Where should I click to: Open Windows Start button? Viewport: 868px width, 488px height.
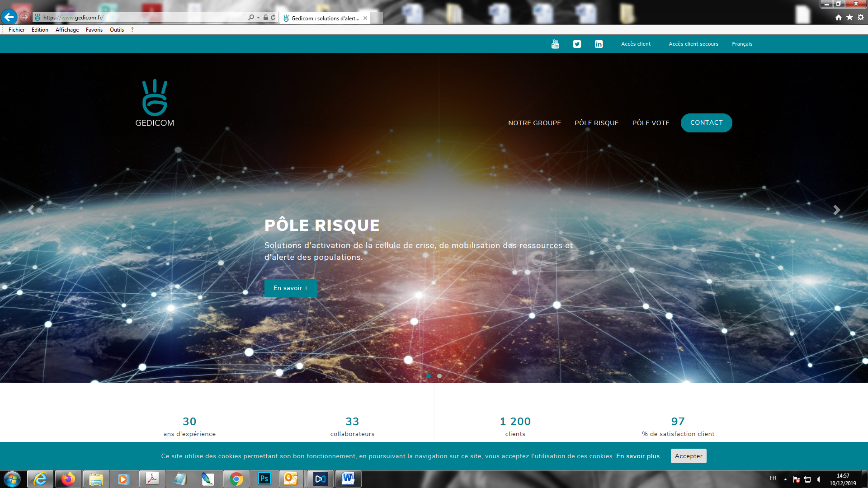(12, 479)
